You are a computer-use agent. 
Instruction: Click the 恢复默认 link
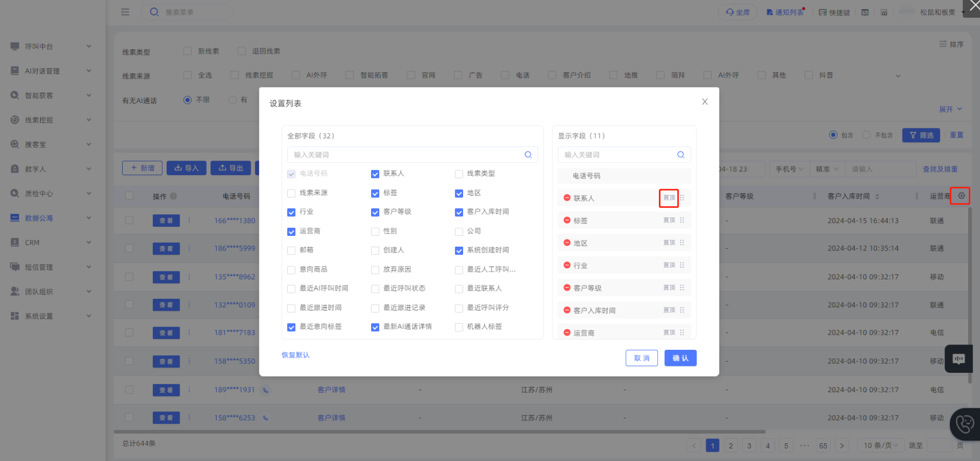click(x=295, y=355)
